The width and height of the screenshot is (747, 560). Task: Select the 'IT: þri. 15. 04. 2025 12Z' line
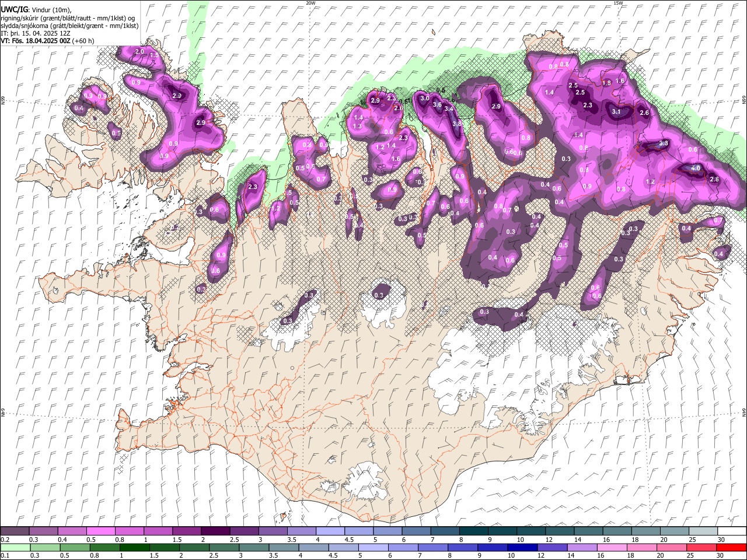[x=34, y=33]
